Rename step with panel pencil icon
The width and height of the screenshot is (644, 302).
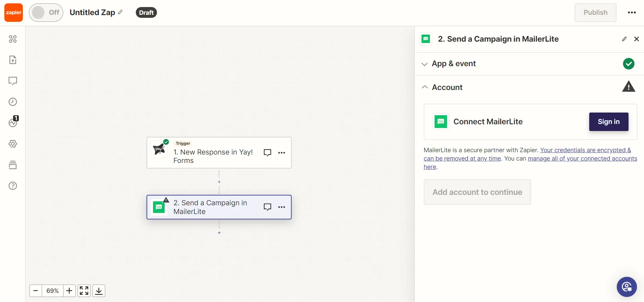tap(624, 39)
